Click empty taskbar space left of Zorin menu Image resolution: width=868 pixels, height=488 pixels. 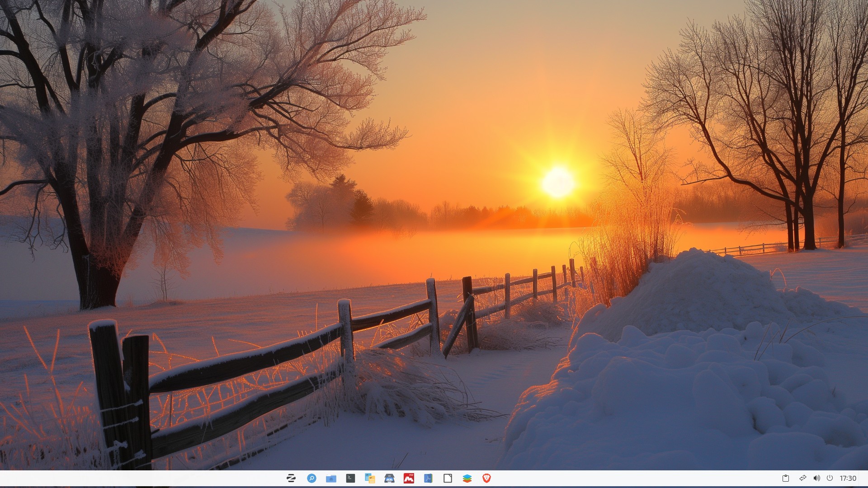tap(136, 478)
